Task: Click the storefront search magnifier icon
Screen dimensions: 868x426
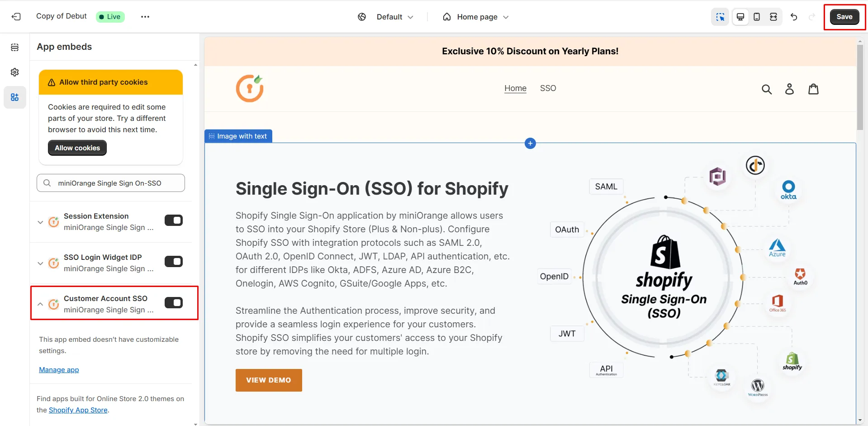Action: click(767, 89)
